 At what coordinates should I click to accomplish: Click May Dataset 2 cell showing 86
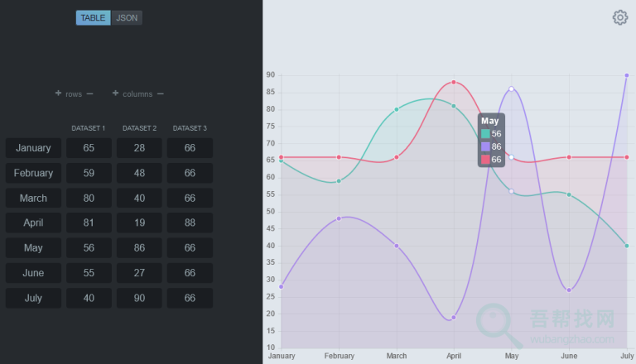(139, 248)
